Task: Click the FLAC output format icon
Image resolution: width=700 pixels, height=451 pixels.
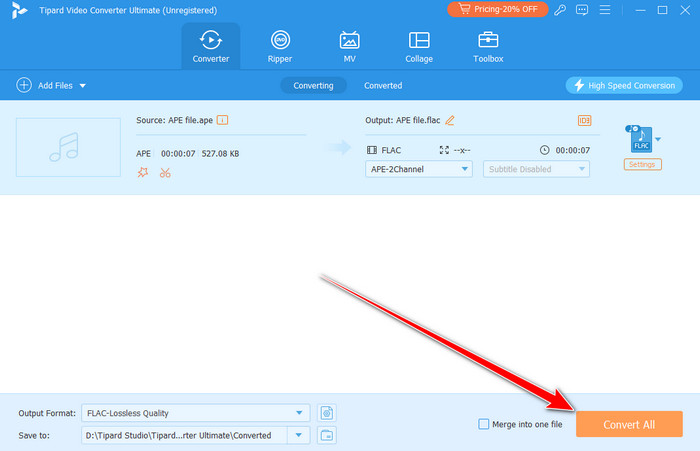Action: [x=640, y=139]
